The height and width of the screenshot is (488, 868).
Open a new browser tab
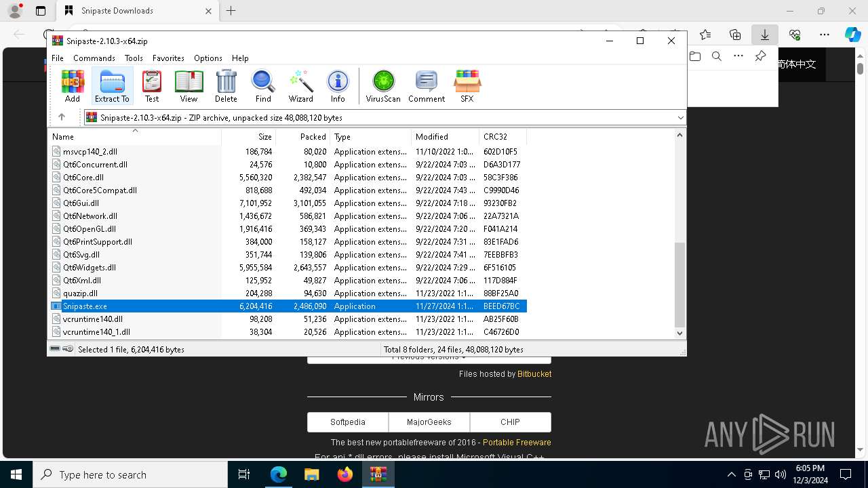(231, 11)
